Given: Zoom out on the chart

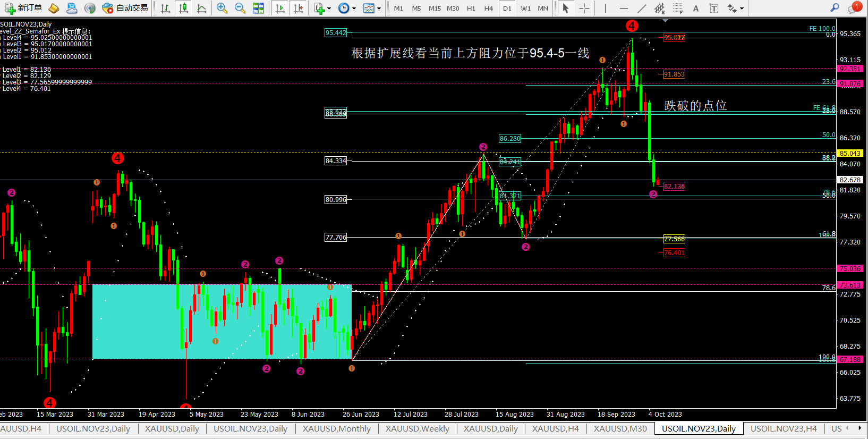Looking at the screenshot, I should tap(240, 8).
